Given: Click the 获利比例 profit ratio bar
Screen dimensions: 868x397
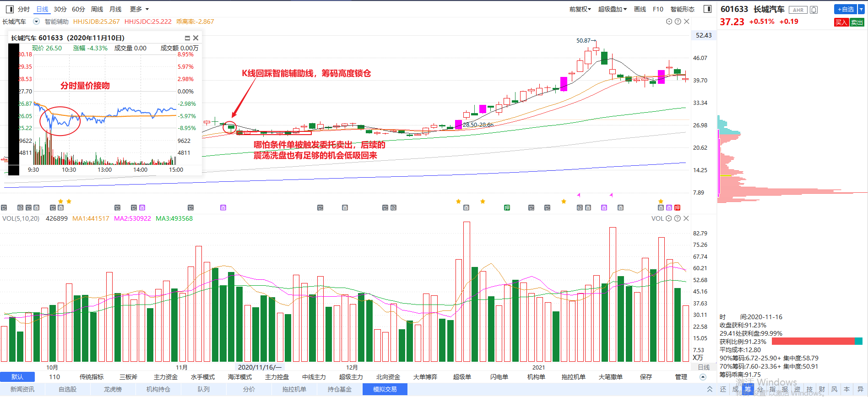Looking at the screenshot, I should coord(817,341).
